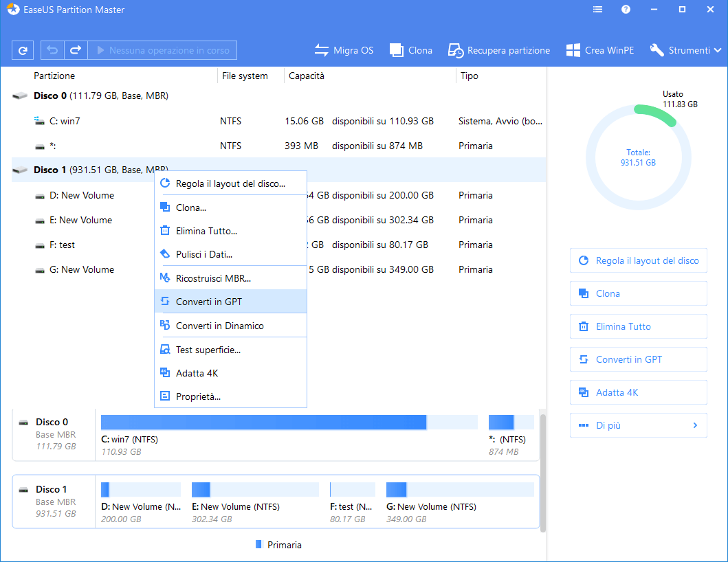Click the Converti in Dinamico icon
Image resolution: width=728 pixels, height=562 pixels.
point(165,326)
